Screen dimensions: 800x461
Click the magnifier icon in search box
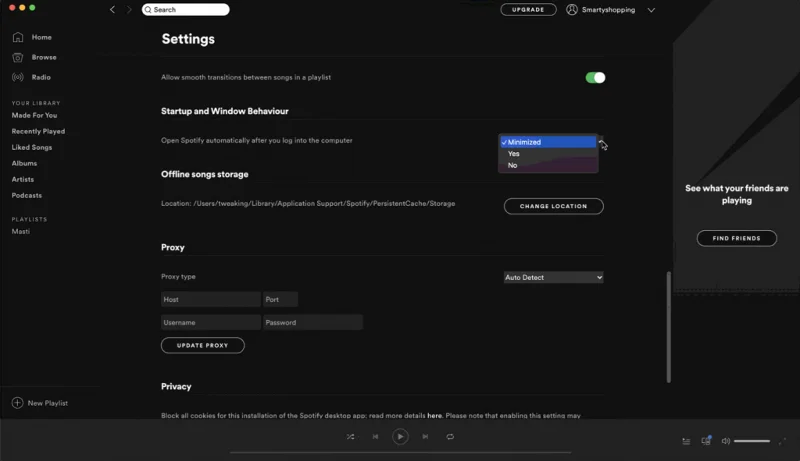(148, 10)
